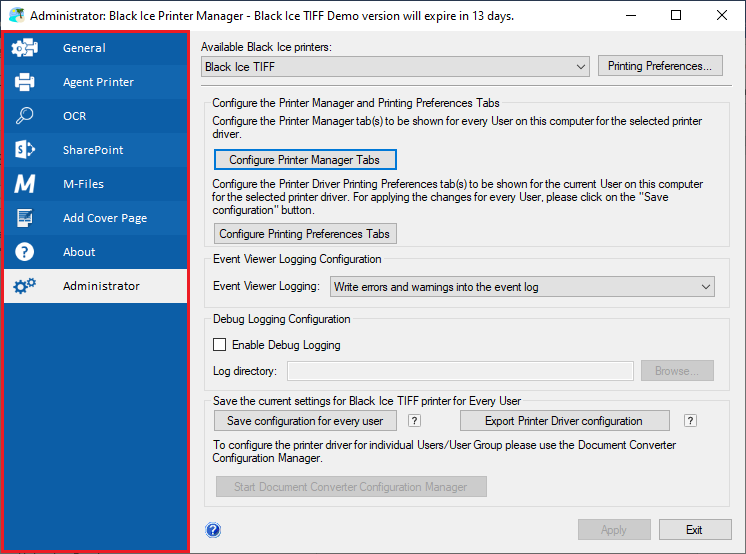Show the About tab

[x=96, y=252]
